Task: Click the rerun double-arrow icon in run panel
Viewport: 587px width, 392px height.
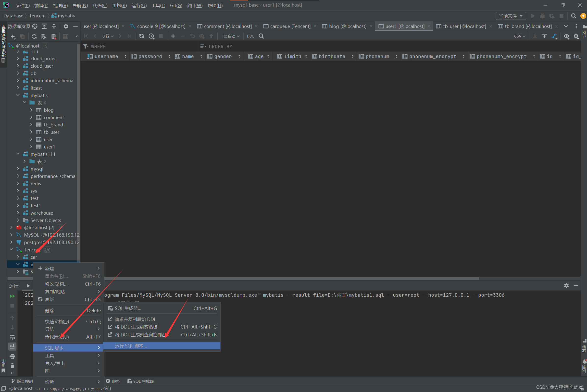Action: pos(12,296)
